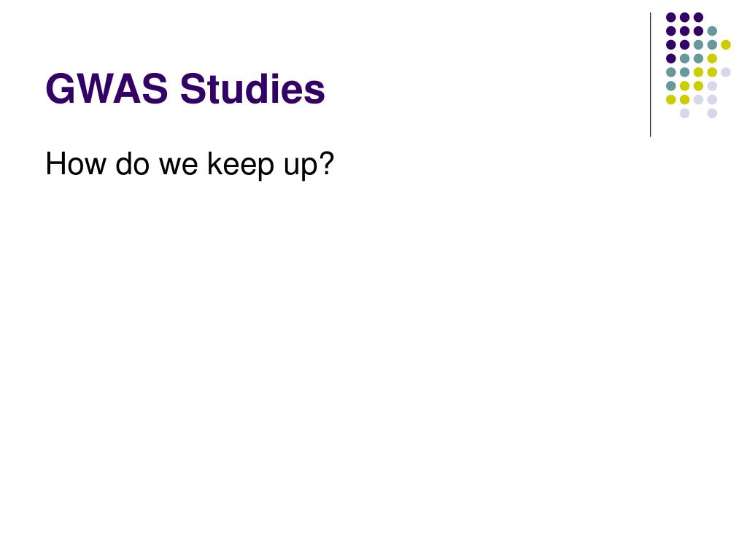Image resolution: width=747 pixels, height=560 pixels.
Task: Click the "GWAS Studies" slide title
Action: tap(185, 88)
